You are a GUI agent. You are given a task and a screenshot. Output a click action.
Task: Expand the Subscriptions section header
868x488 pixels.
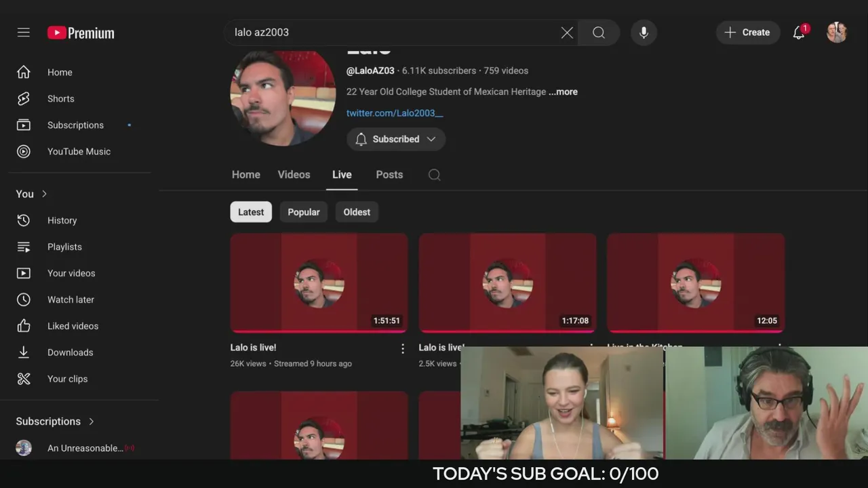tap(55, 422)
